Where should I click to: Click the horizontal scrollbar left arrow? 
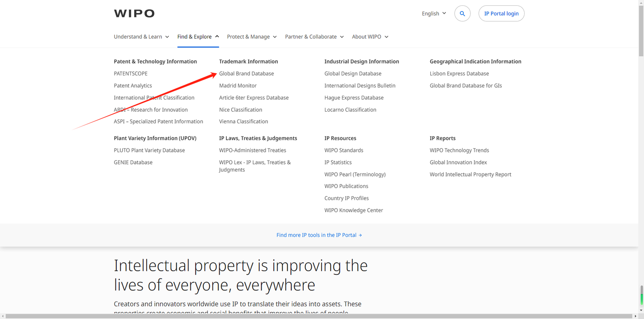[x=3, y=316]
